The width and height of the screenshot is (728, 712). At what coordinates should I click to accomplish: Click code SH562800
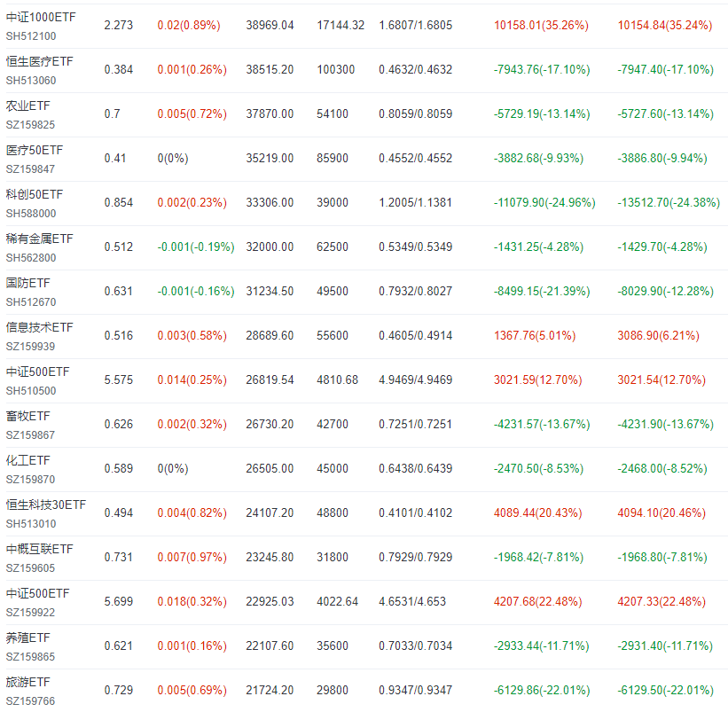tap(31, 258)
